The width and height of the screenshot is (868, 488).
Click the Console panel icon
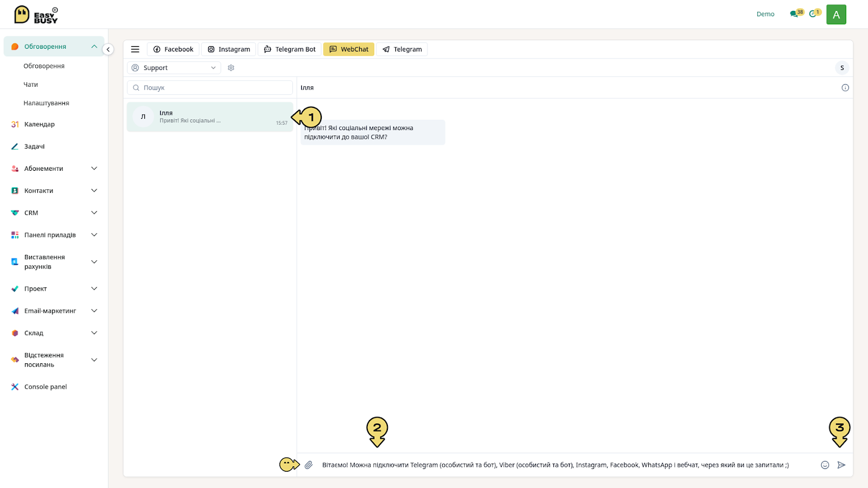pyautogui.click(x=15, y=387)
